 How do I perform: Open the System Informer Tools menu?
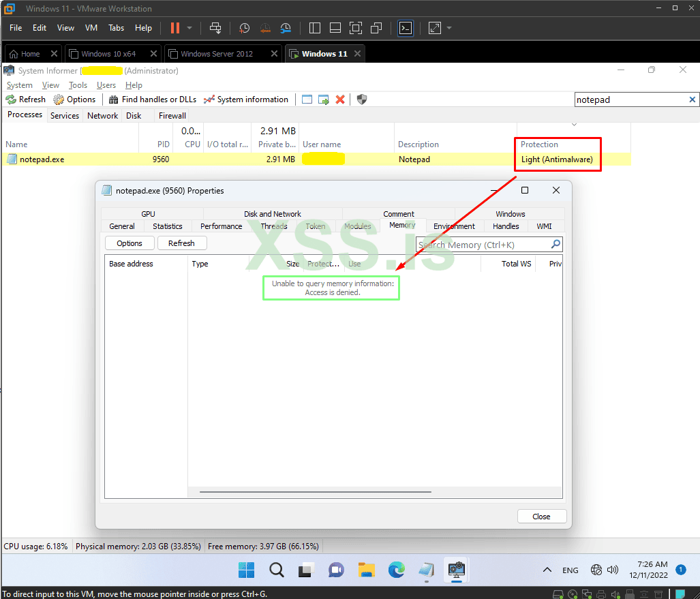(78, 85)
